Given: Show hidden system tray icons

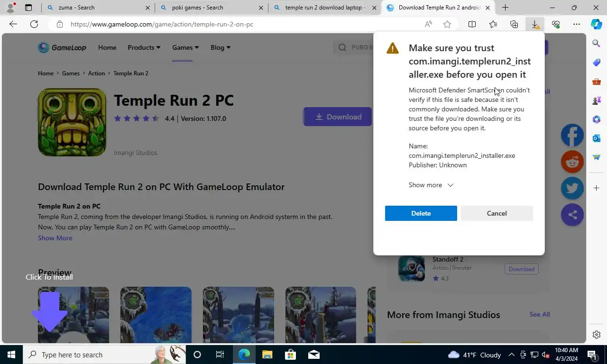Looking at the screenshot, I should tap(511, 355).
